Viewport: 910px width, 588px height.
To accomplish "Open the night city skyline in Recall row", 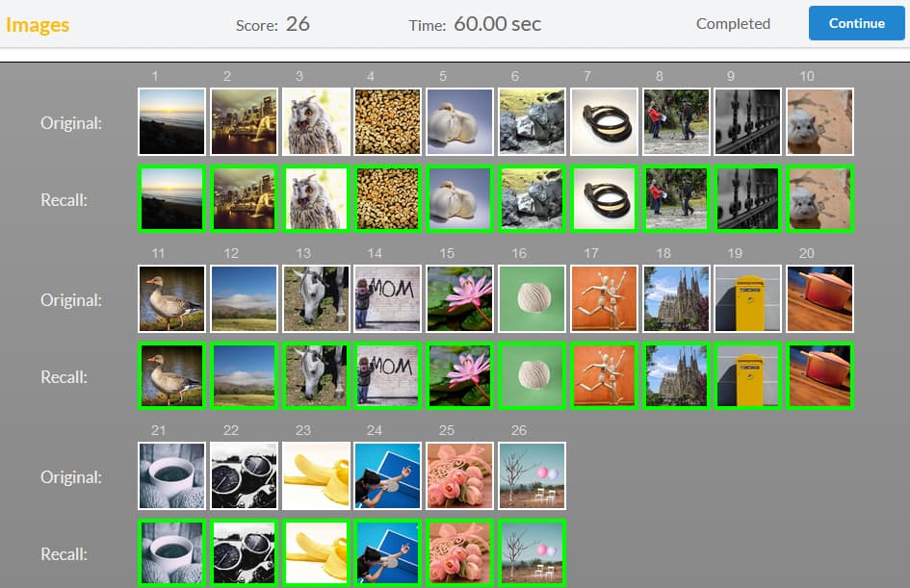I will (x=245, y=199).
